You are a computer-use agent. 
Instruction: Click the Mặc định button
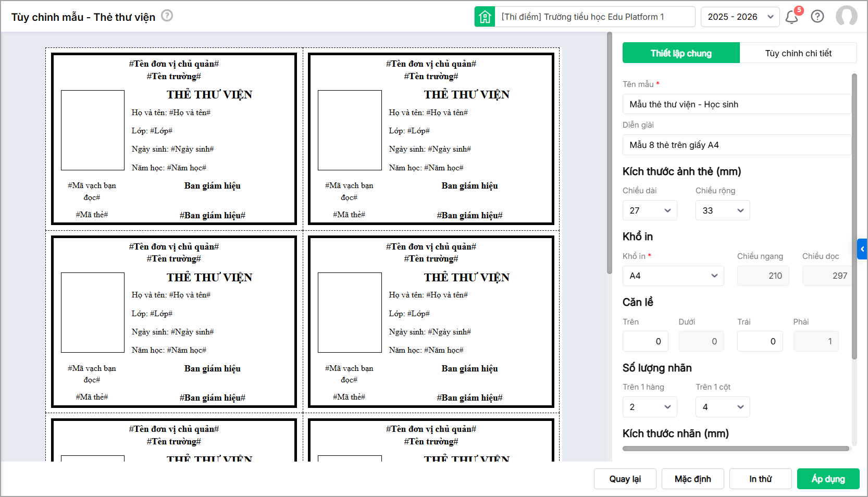tap(693, 479)
